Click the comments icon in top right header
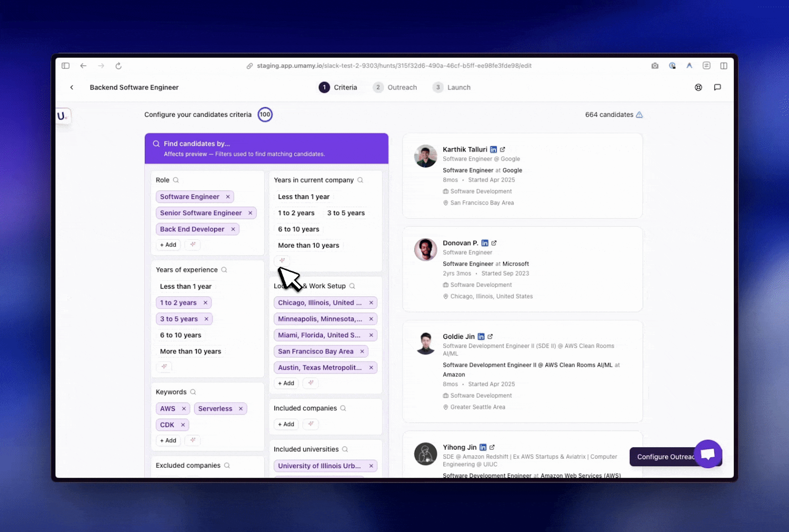789x532 pixels. click(717, 87)
